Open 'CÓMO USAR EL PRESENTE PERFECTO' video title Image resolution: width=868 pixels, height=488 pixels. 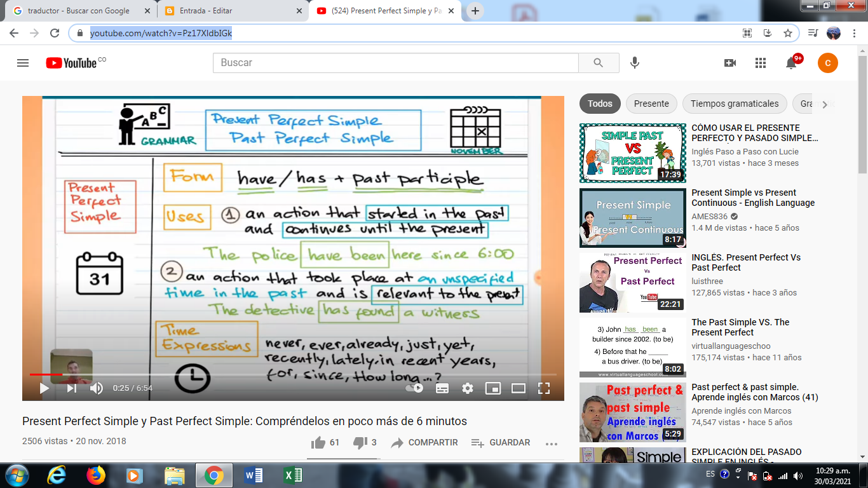click(755, 133)
